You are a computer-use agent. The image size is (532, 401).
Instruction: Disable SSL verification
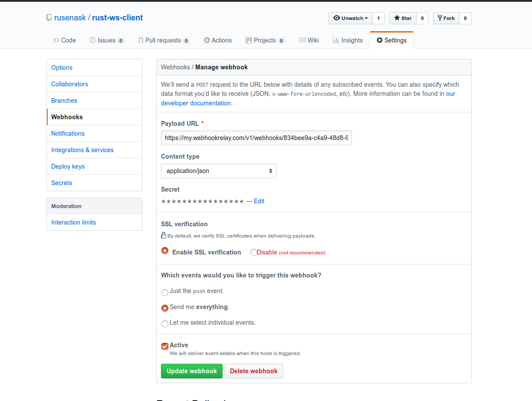[253, 252]
